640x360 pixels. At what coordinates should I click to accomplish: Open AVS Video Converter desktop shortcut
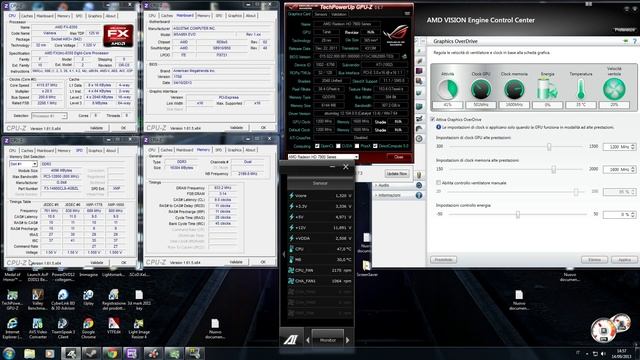coord(38,328)
